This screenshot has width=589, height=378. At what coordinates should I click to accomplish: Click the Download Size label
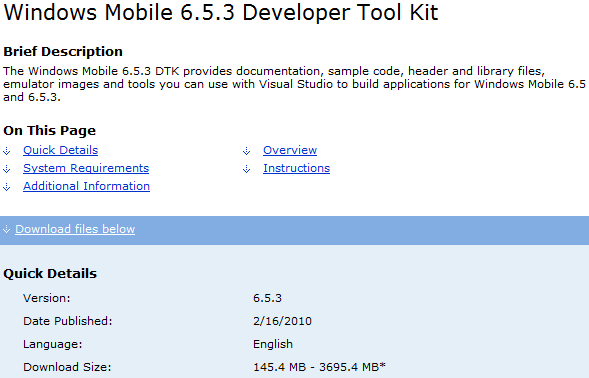(67, 367)
